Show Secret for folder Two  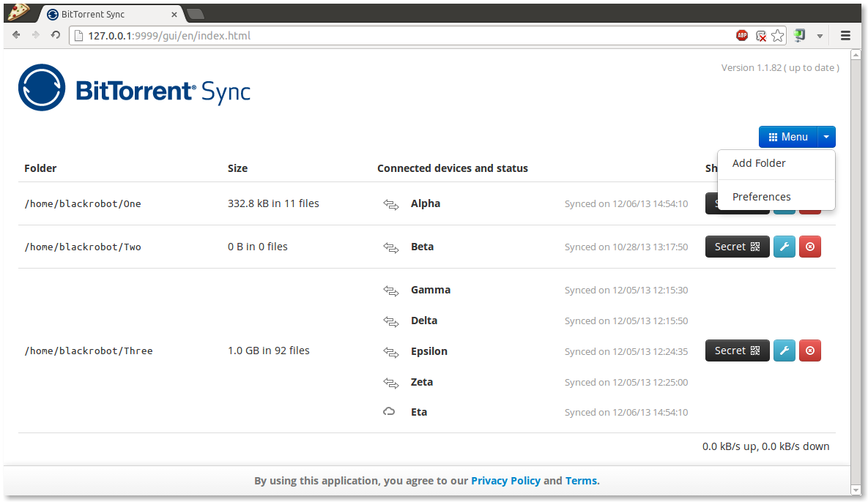737,247
